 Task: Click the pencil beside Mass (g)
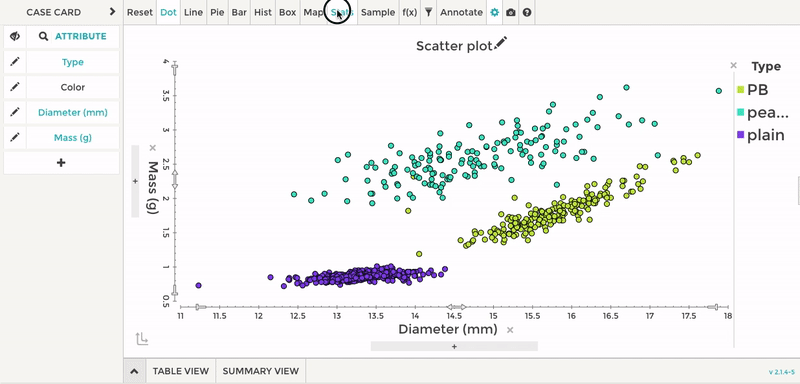(x=15, y=137)
